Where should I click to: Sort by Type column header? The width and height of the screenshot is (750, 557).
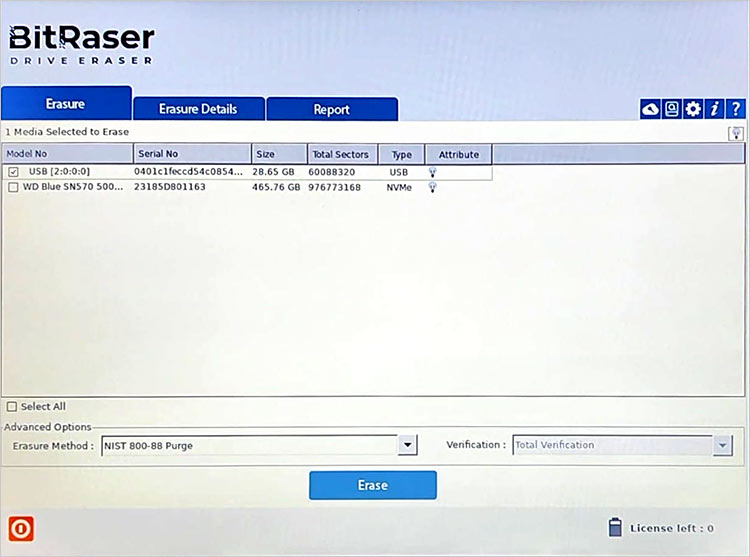click(x=402, y=154)
